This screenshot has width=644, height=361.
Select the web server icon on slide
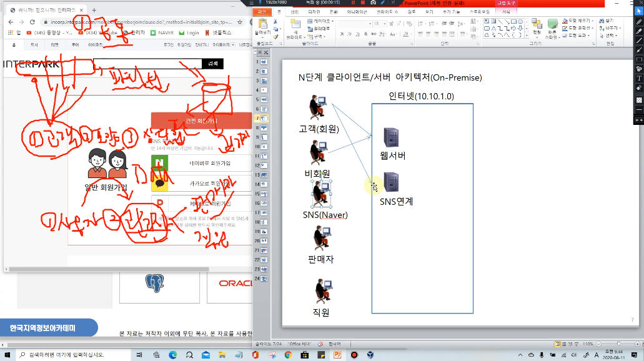tap(391, 137)
